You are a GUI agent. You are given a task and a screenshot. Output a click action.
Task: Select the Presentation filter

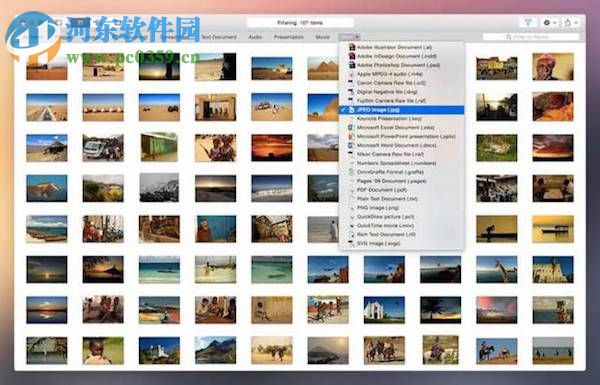(289, 37)
